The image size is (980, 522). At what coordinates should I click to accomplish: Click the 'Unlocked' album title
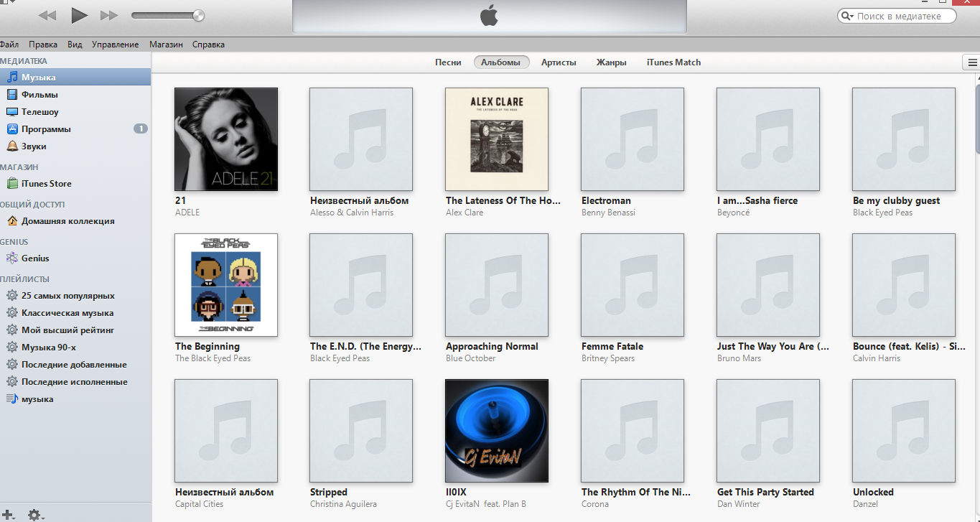pyautogui.click(x=873, y=492)
